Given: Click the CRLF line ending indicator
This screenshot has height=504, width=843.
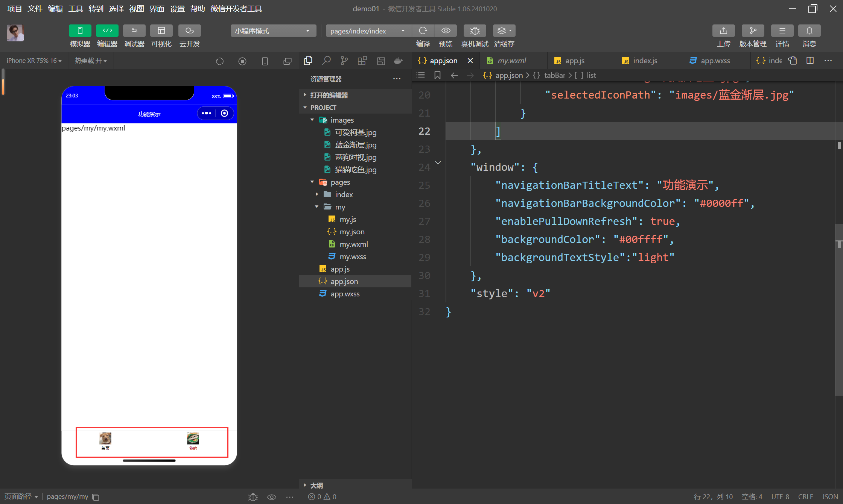Looking at the screenshot, I should (805, 496).
